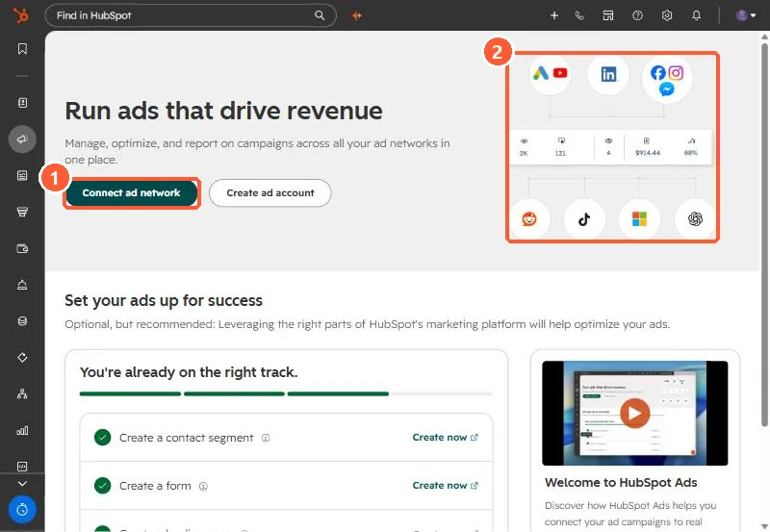770x532 pixels.
Task: Click the green check beside Create a contact segment
Action: [x=103, y=438]
